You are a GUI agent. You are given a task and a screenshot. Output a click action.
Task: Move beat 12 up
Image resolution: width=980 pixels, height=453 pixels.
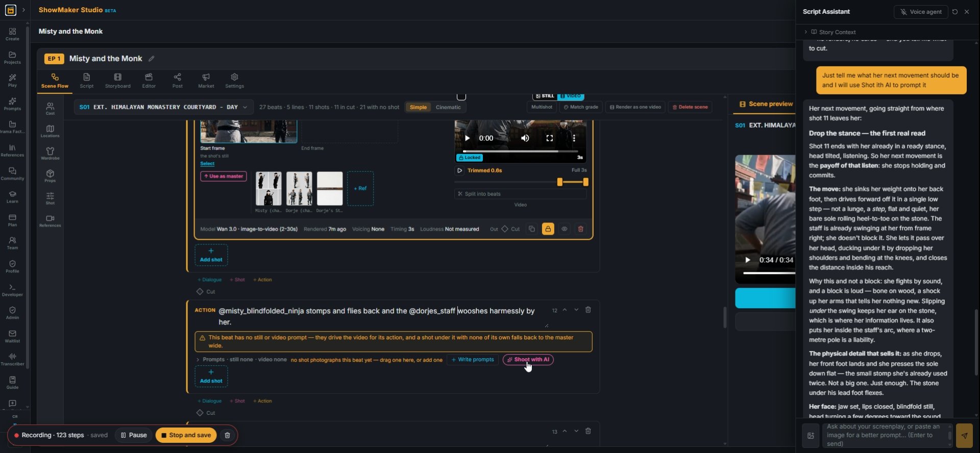pyautogui.click(x=565, y=310)
